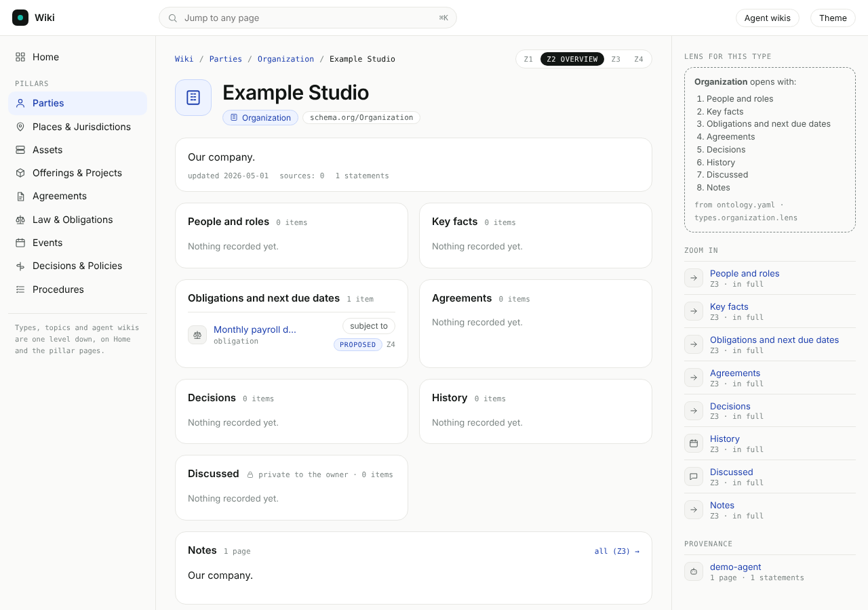The height and width of the screenshot is (610, 868).
Task: Click the chat bubble icon beside Discussed
Action: [x=694, y=476]
